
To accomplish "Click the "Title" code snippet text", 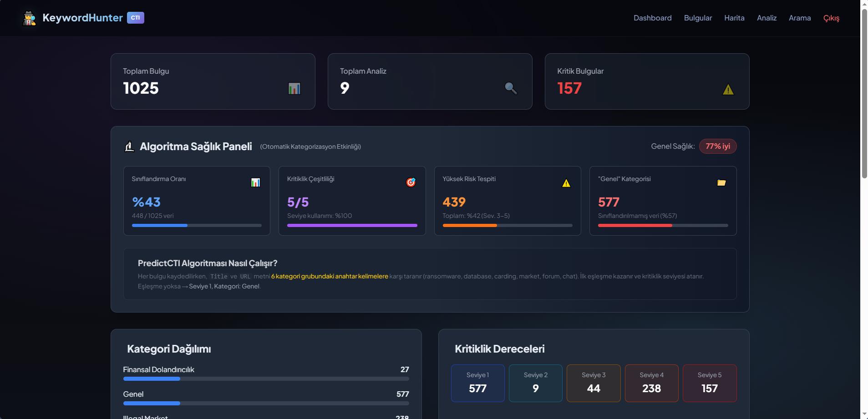I will [218, 276].
